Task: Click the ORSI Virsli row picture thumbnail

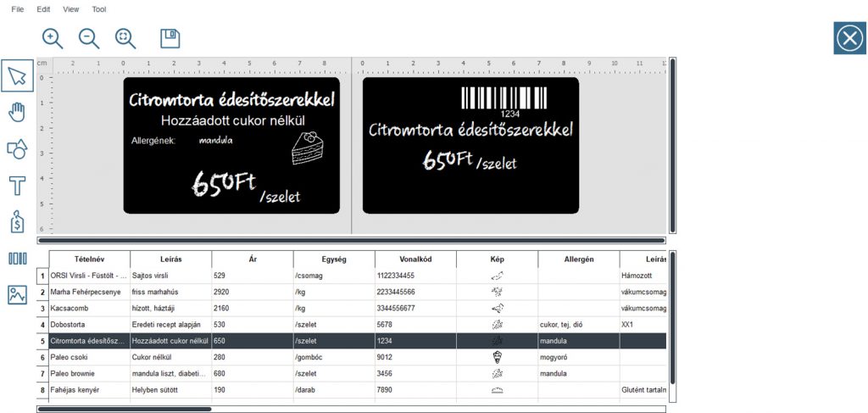Action: pos(497,276)
